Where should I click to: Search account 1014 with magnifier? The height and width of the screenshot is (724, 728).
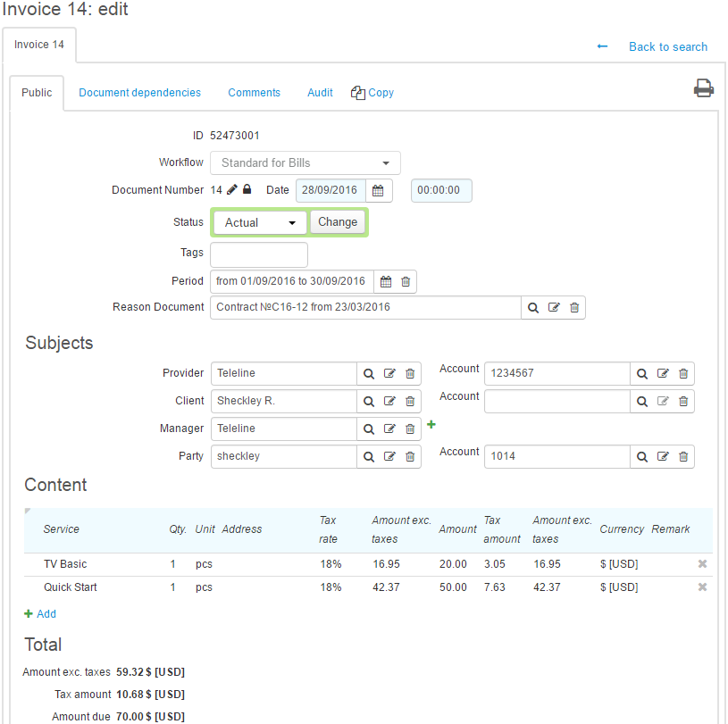pos(642,457)
